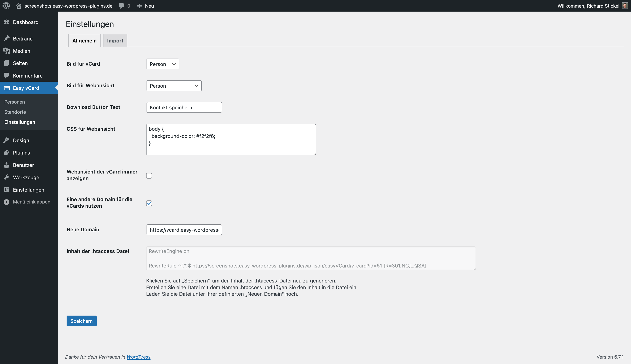631x364 pixels.
Task: Click the Version 6.7.1 footer text
Action: coord(610,357)
